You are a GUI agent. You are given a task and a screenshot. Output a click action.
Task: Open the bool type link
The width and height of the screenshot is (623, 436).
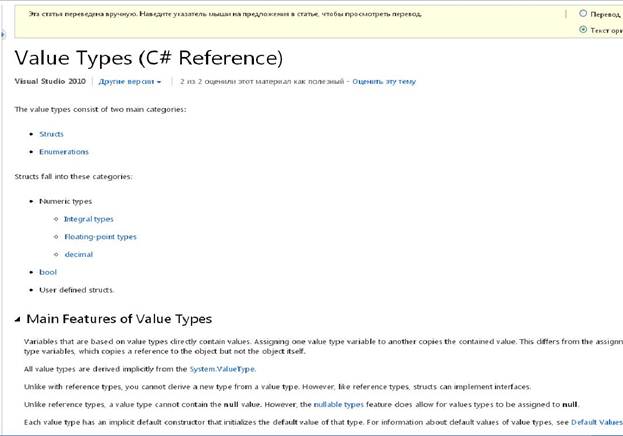pyautogui.click(x=48, y=272)
